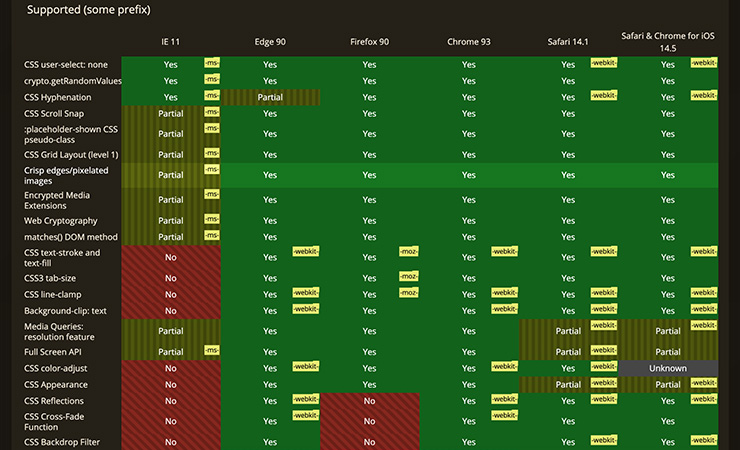Click Supported (some prefix) heading
The width and height of the screenshot is (740, 450).
pyautogui.click(x=89, y=9)
